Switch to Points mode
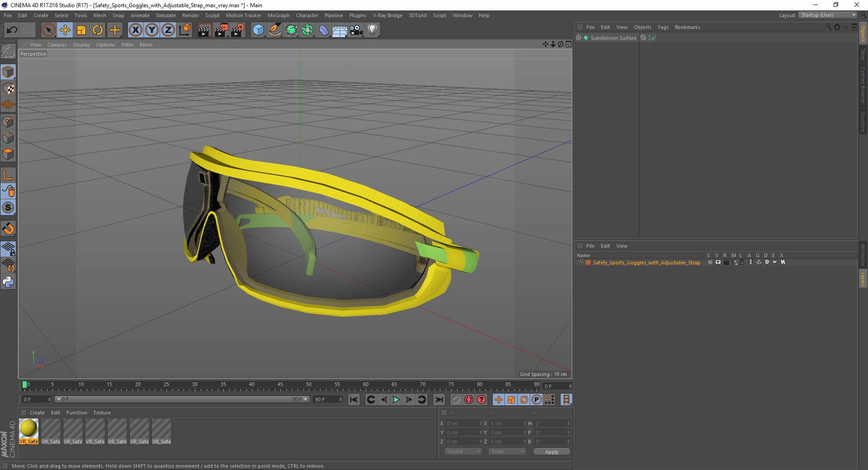 click(8, 122)
